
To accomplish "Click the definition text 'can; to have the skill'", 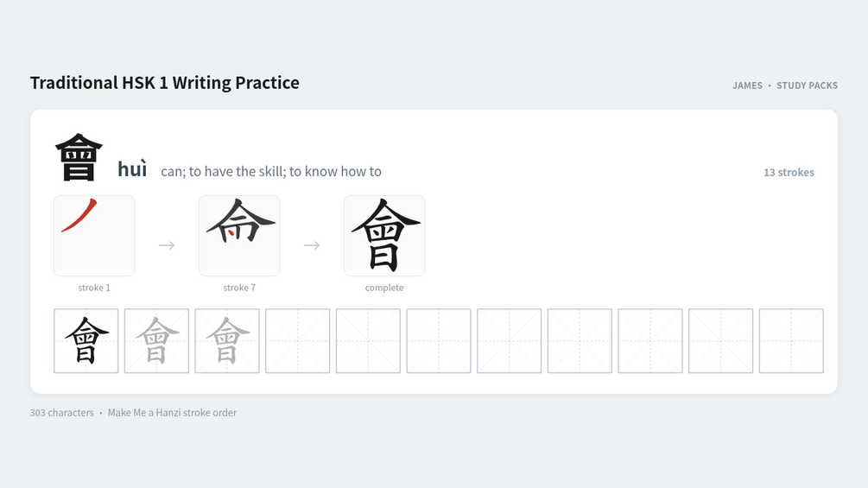I will coord(222,172).
